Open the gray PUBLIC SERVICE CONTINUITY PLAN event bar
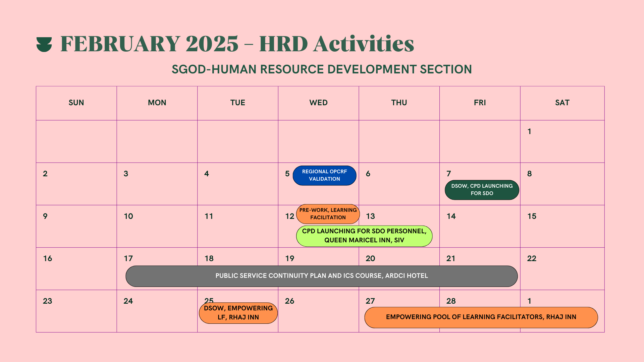 [x=321, y=276]
